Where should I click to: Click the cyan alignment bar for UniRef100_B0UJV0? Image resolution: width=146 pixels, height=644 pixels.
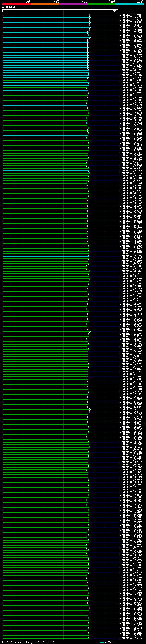pos(46,256)
